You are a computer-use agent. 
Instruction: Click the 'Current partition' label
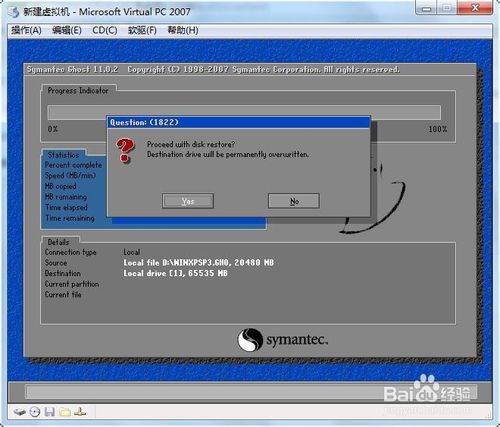(72, 284)
